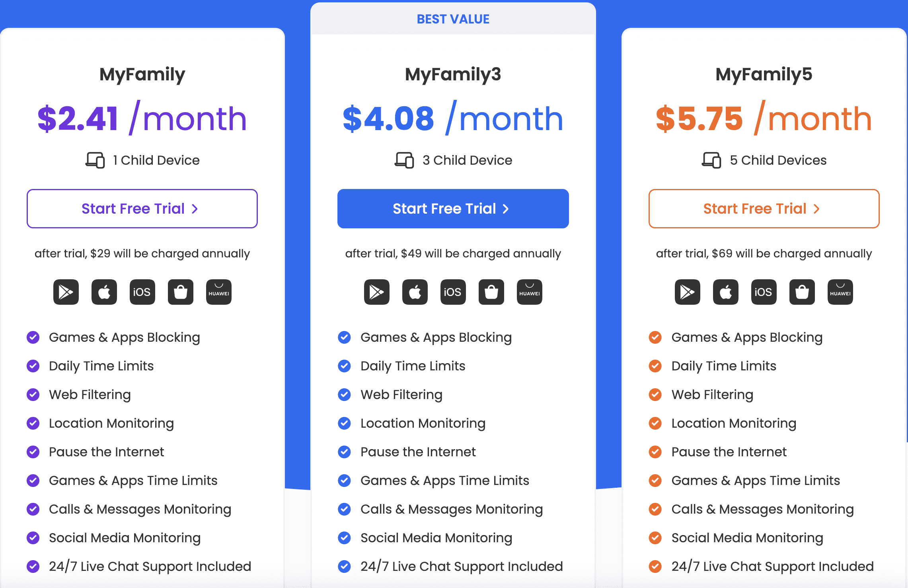Click Apple icon in MyFamily plan

(x=104, y=292)
